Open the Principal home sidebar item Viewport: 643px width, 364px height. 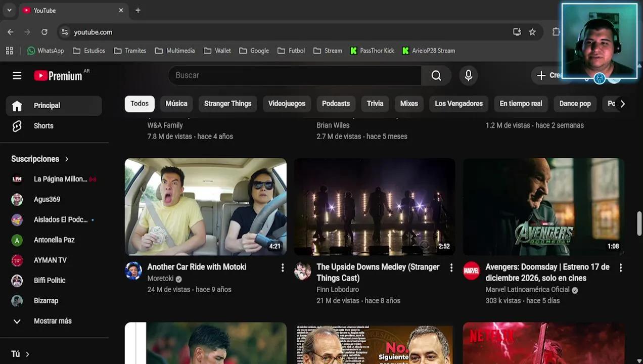[54, 106]
